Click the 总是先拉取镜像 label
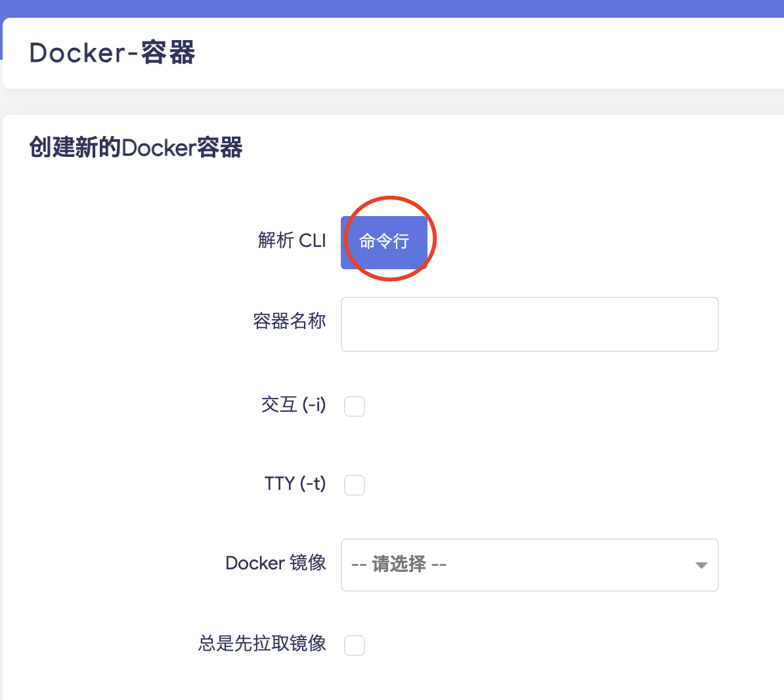This screenshot has height=700, width=784. [x=262, y=644]
